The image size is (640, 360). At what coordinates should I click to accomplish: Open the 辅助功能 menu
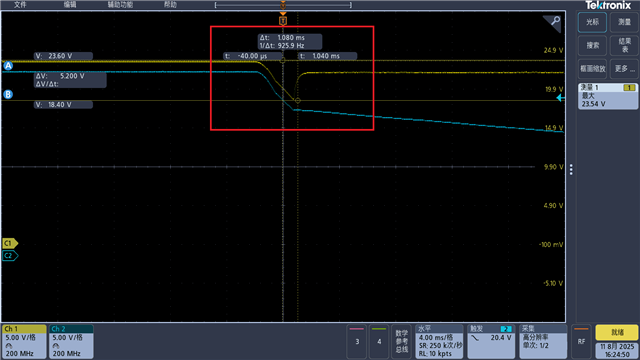(120, 5)
